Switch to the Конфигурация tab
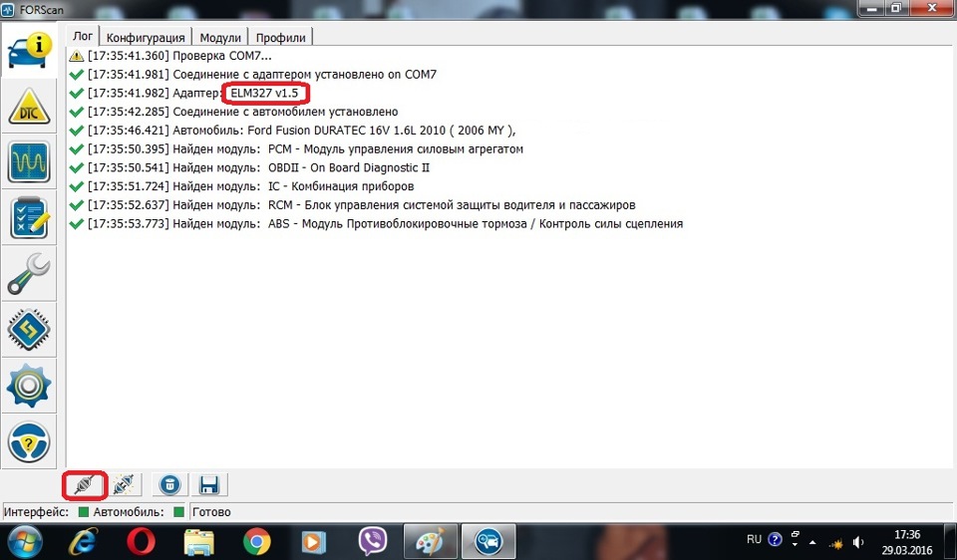The width and height of the screenshot is (957, 560). click(x=146, y=37)
